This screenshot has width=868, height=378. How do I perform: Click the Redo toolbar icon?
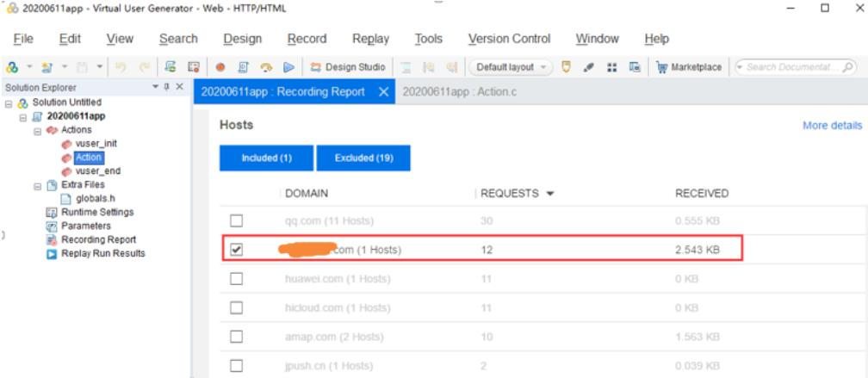pyautogui.click(x=144, y=67)
